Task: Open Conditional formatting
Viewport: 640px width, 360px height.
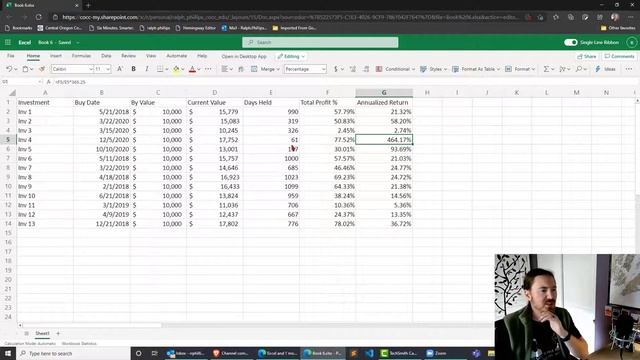Action: point(395,69)
